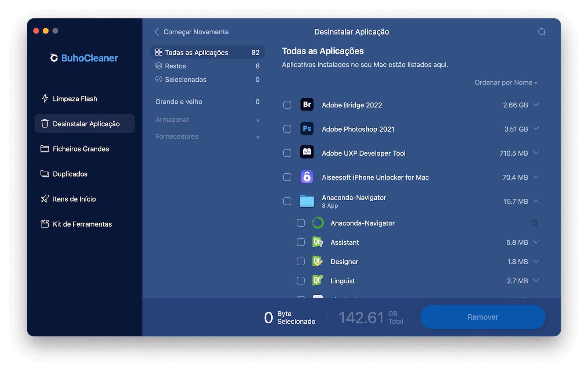Click the Desinstalar Aplicação trash icon

(x=45, y=124)
